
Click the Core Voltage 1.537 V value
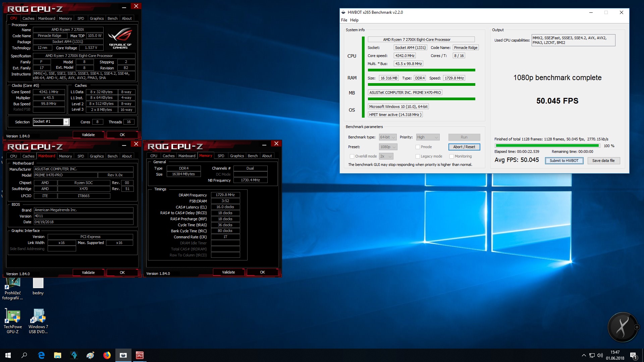click(x=91, y=48)
